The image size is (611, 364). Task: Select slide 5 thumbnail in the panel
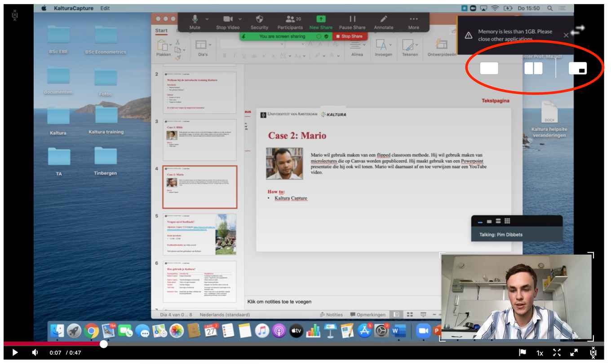pyautogui.click(x=199, y=233)
